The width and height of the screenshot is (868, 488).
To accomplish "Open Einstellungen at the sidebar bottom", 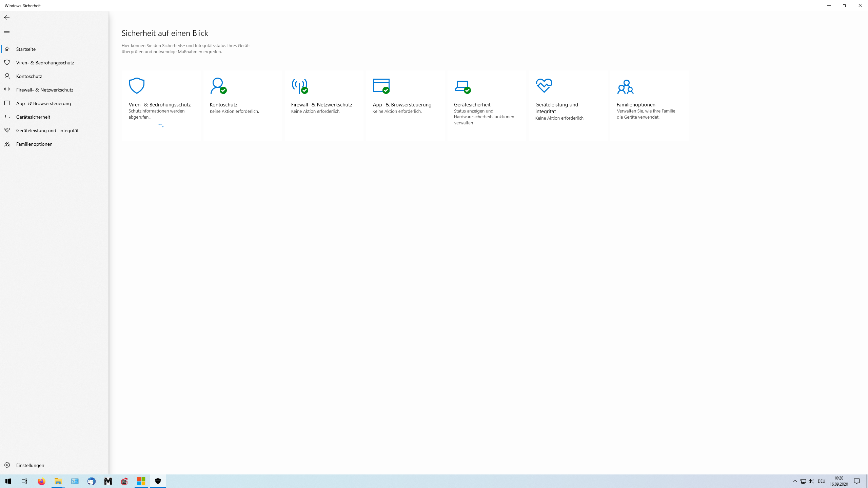I will click(30, 465).
